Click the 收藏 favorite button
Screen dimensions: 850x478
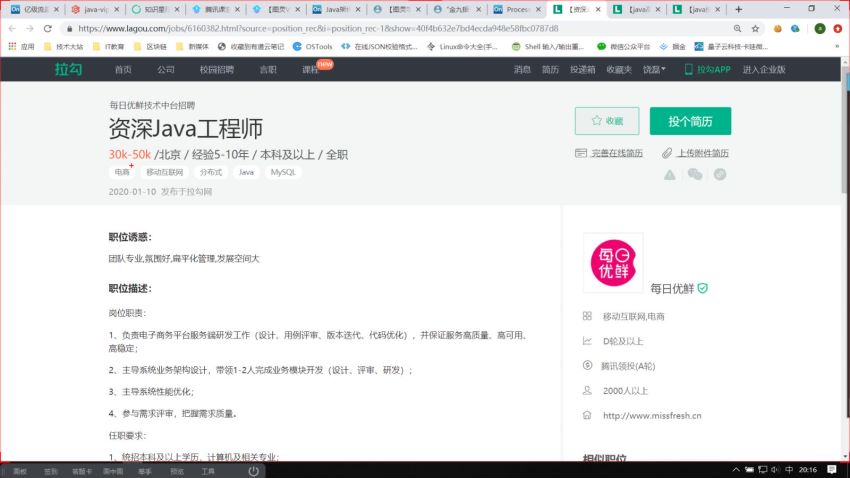point(607,121)
